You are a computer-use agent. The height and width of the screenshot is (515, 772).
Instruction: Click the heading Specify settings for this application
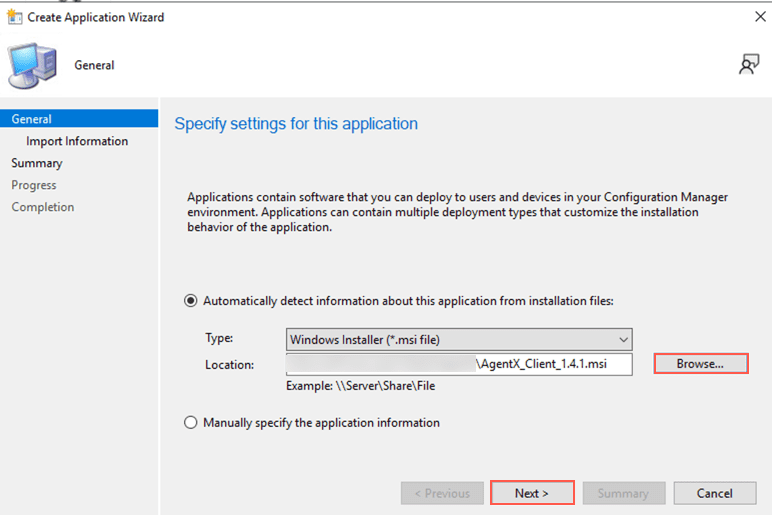(296, 124)
